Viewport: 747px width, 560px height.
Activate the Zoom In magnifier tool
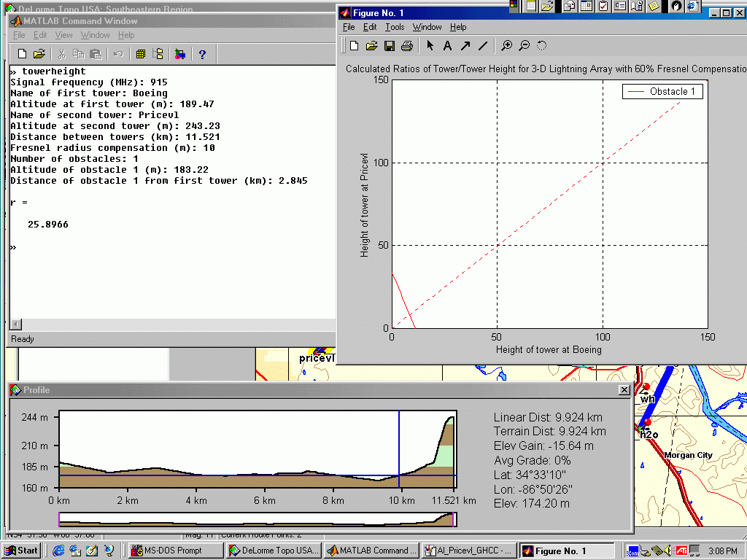pos(506,46)
